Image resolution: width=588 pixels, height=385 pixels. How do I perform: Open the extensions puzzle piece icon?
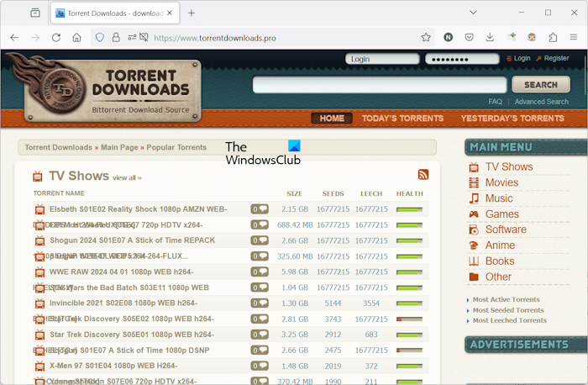553,38
